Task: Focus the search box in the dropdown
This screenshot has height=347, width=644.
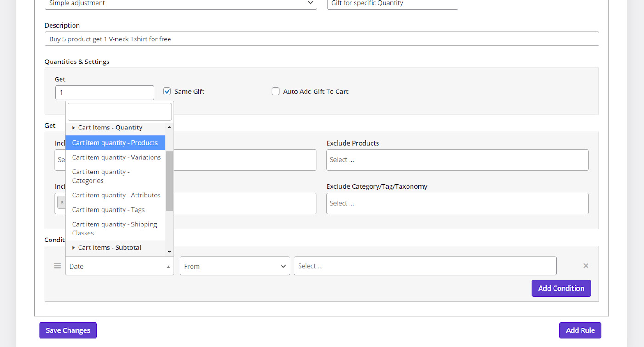Action: [120, 112]
